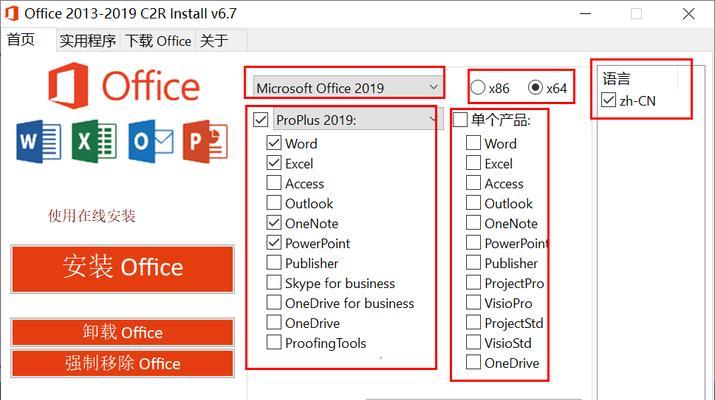Check Access in the ProPlus list

coord(274,183)
